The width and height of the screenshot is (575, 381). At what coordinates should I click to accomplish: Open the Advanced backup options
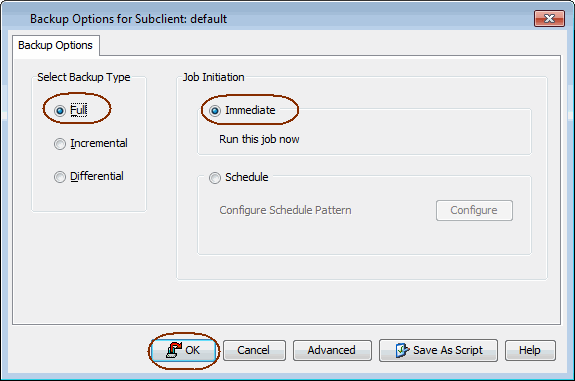pyautogui.click(x=332, y=351)
